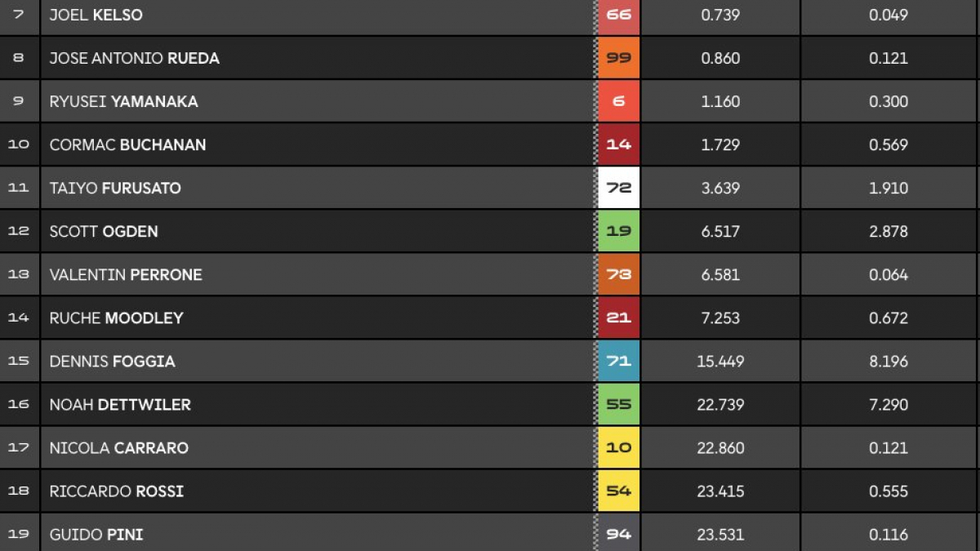This screenshot has width=980, height=551.
Task: Select the orange number 73 badge
Action: [618, 274]
